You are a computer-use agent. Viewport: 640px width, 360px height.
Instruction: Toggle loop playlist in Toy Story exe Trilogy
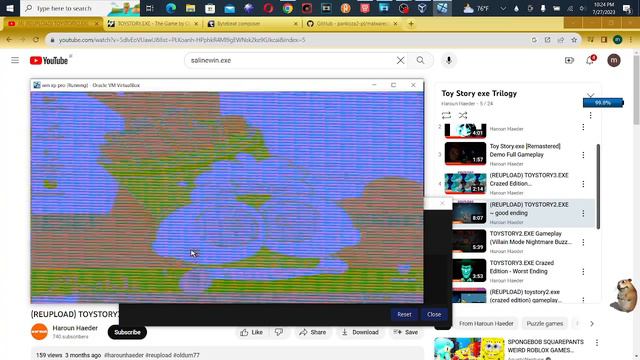(446, 116)
